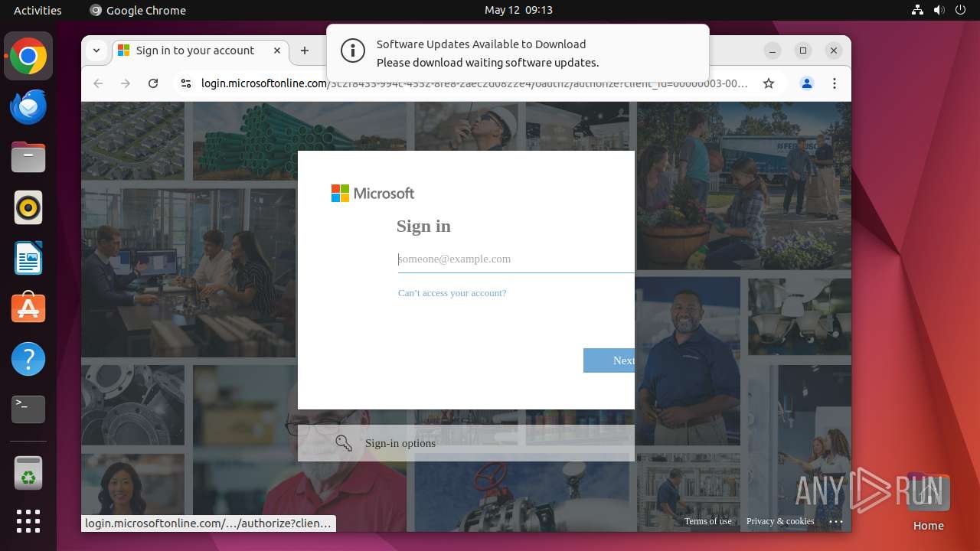Close the 'Sign in to your account' tab
Screen dimensions: 980x551
(x=277, y=51)
